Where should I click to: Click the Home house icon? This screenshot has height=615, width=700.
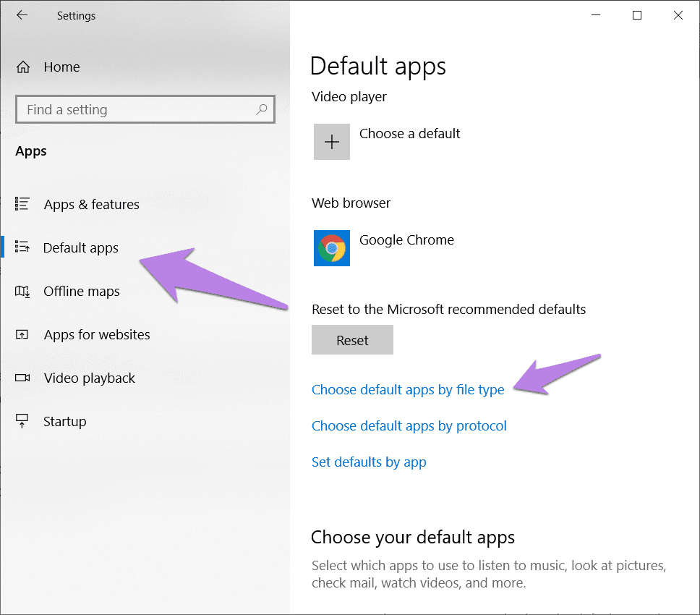click(x=23, y=67)
